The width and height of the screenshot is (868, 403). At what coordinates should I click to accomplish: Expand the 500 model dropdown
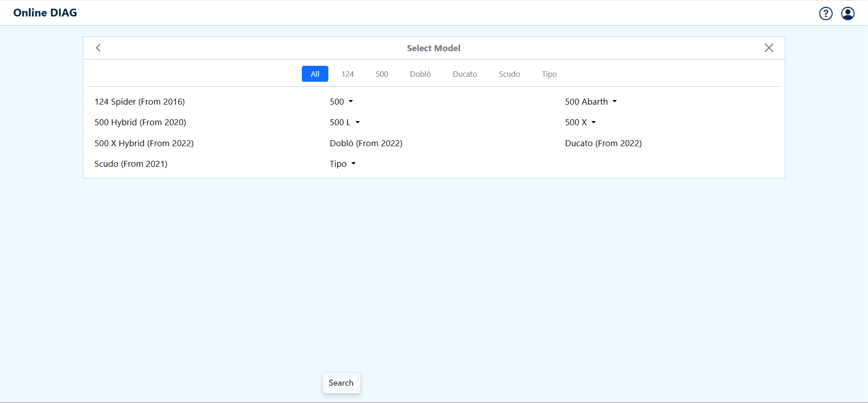point(341,101)
